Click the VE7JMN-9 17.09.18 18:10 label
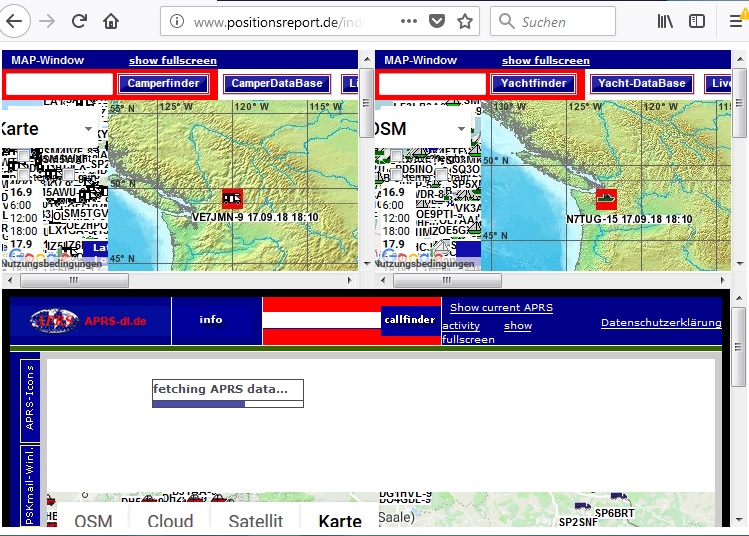The image size is (749, 536). coord(255,217)
